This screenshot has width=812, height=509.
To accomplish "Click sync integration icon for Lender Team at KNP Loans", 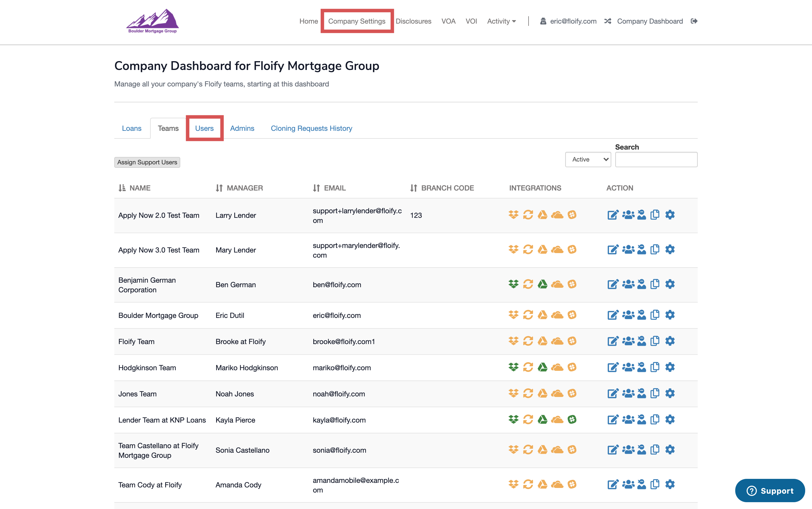I will click(528, 419).
